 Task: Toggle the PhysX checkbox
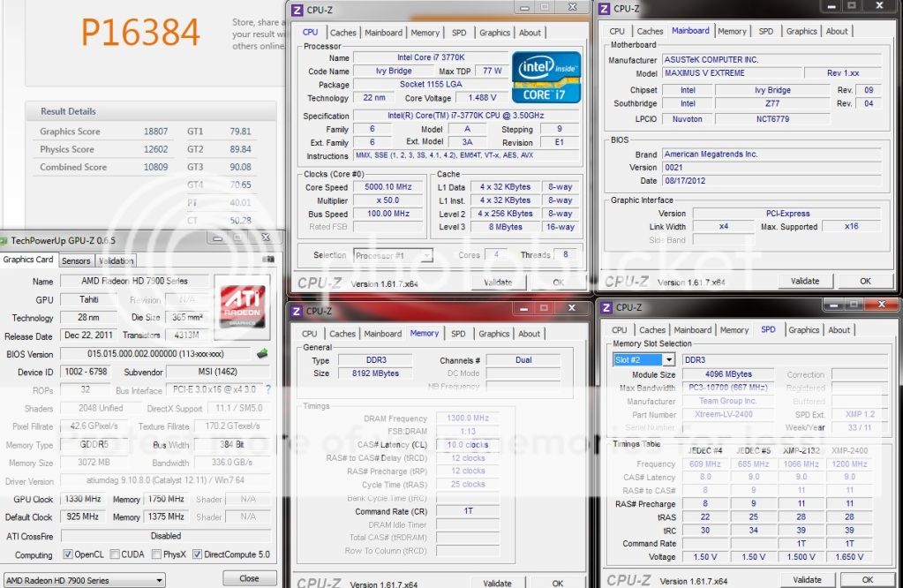(x=157, y=555)
